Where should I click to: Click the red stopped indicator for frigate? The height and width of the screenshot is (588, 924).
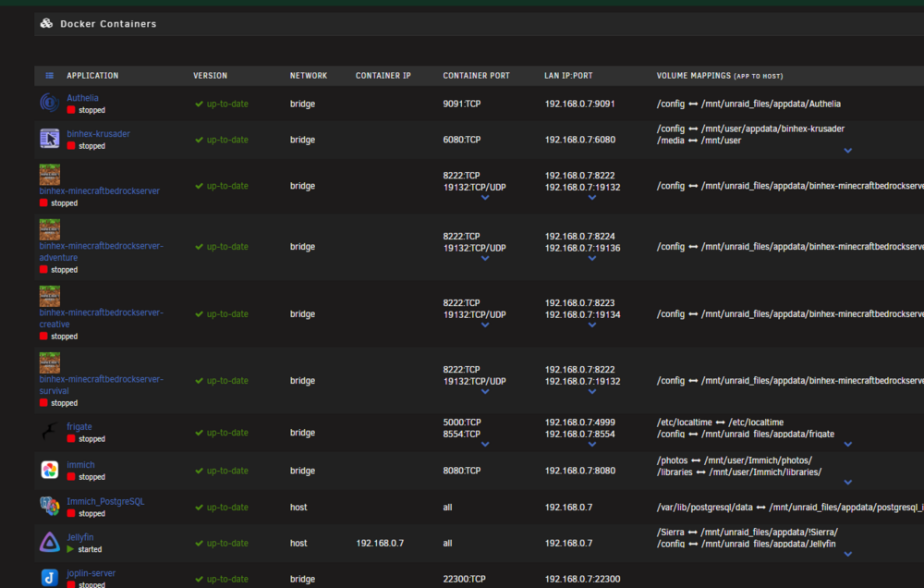(71, 439)
